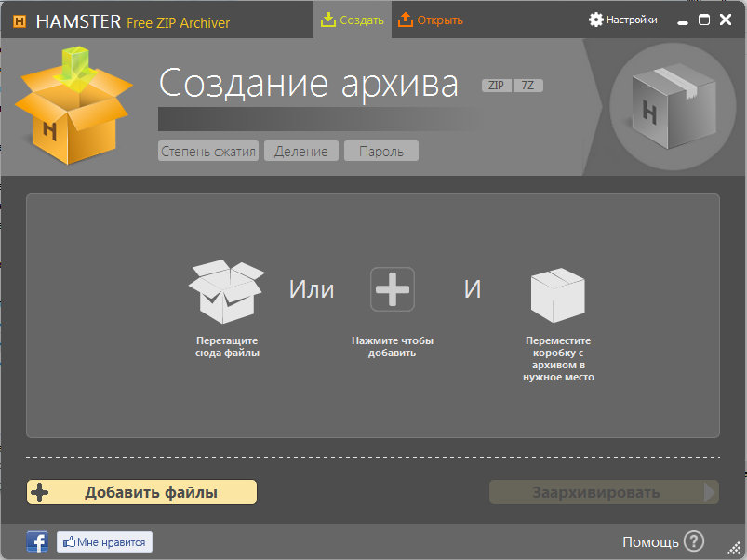Switch to the Создать tab
Screen dimensions: 747x560
coord(352,20)
